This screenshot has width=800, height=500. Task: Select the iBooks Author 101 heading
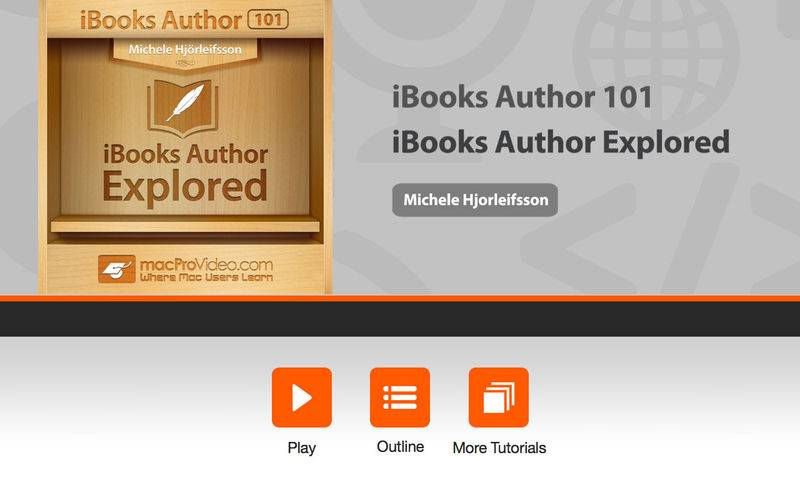pyautogui.click(x=522, y=97)
